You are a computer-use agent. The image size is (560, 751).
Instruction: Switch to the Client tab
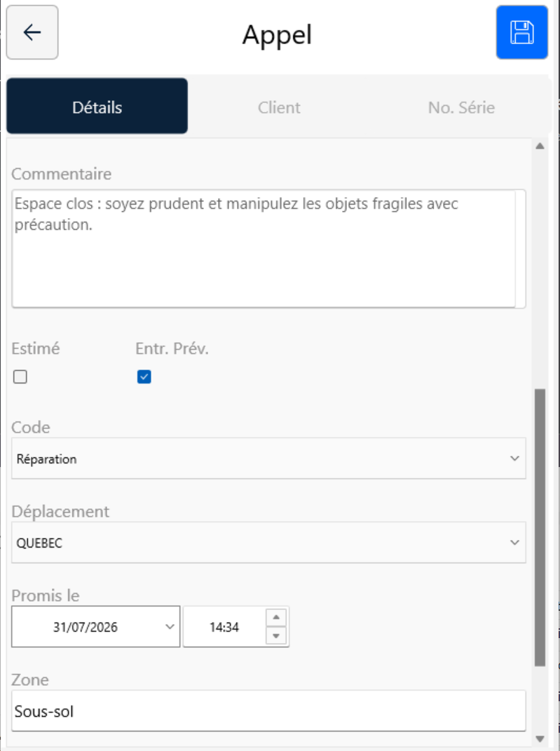pos(279,107)
